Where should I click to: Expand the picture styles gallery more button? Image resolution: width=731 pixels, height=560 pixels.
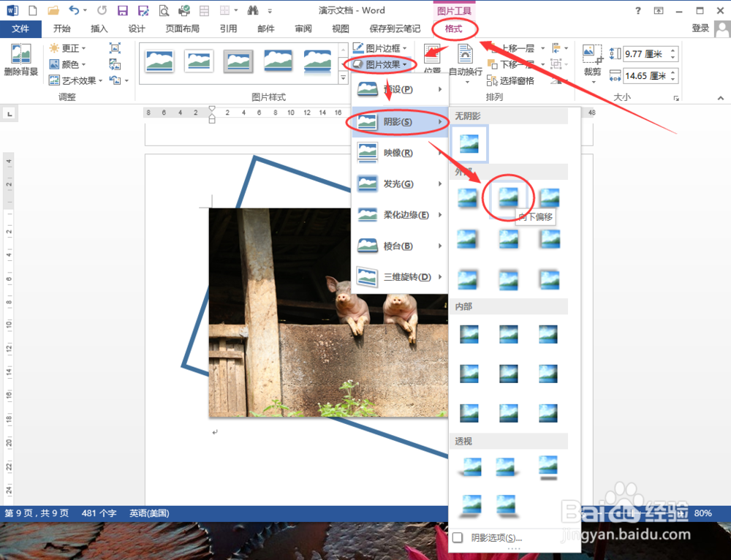click(344, 78)
